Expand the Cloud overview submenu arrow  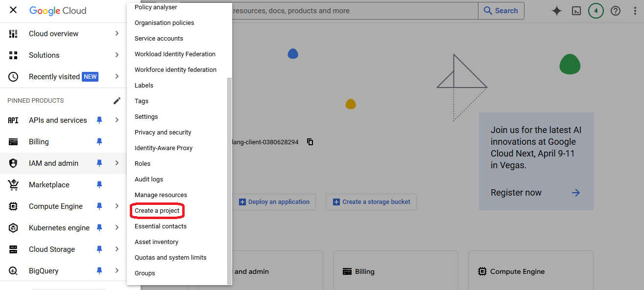pos(117,34)
